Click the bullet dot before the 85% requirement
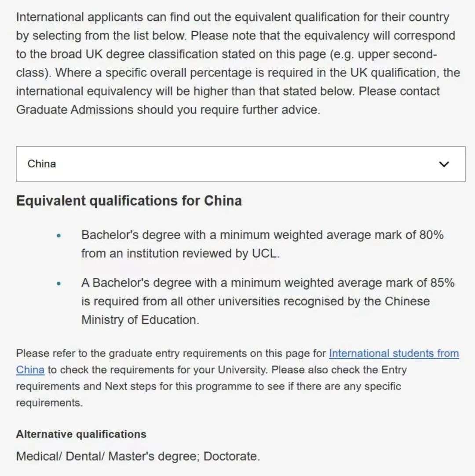This screenshot has width=475, height=476. pos(59,283)
